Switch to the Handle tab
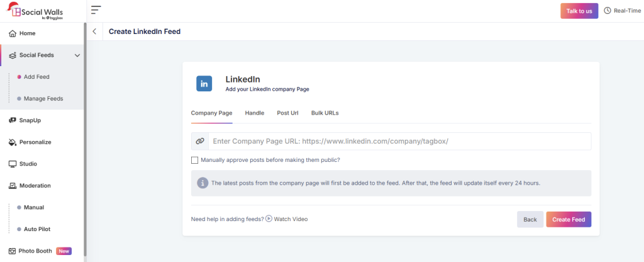The image size is (644, 262). tap(254, 113)
